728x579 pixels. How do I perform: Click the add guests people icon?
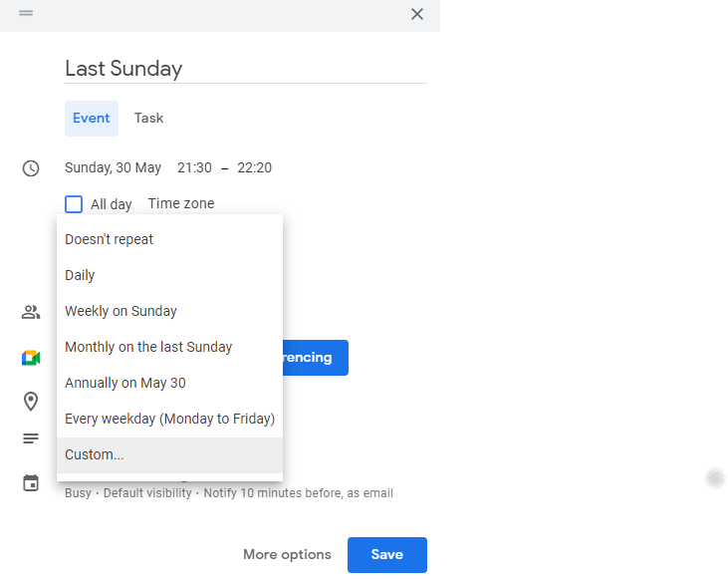pos(31,312)
